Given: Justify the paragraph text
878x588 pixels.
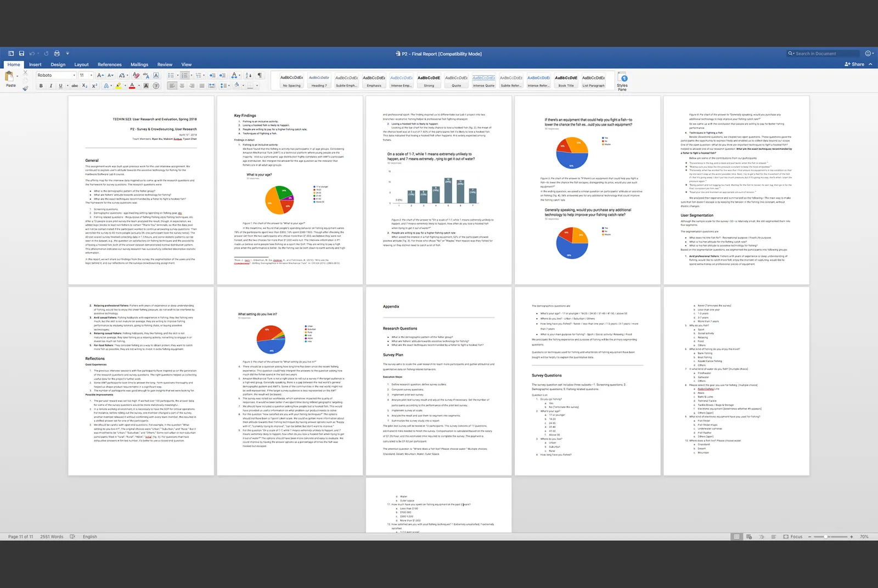Looking at the screenshot, I should (202, 86).
